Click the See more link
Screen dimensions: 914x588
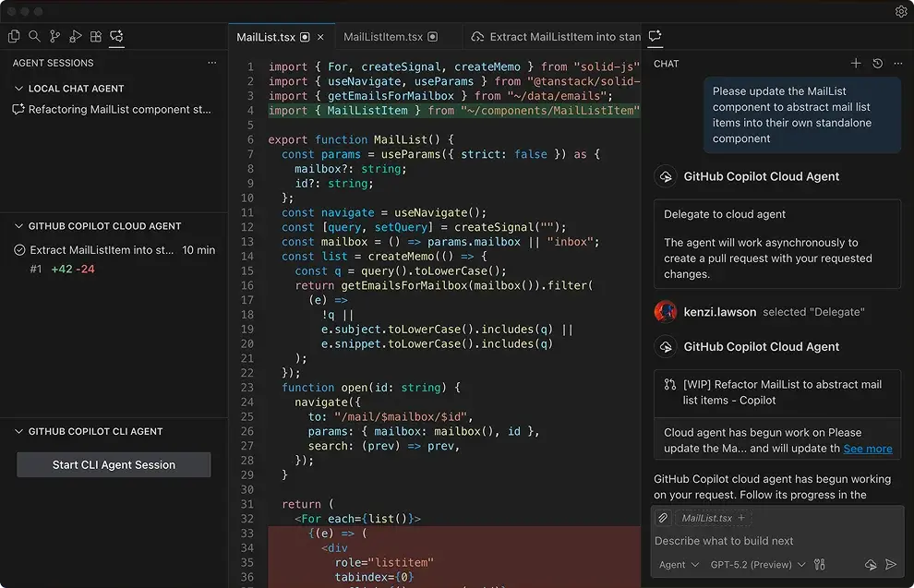(867, 449)
